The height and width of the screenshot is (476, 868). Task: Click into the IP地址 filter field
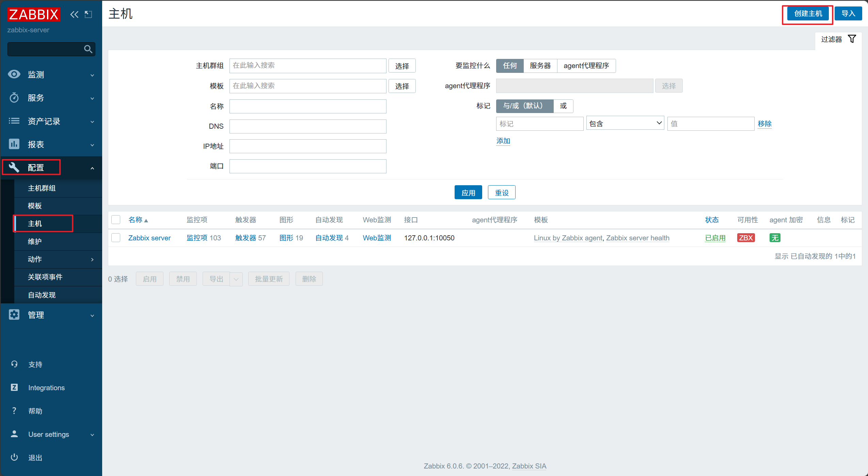click(307, 146)
